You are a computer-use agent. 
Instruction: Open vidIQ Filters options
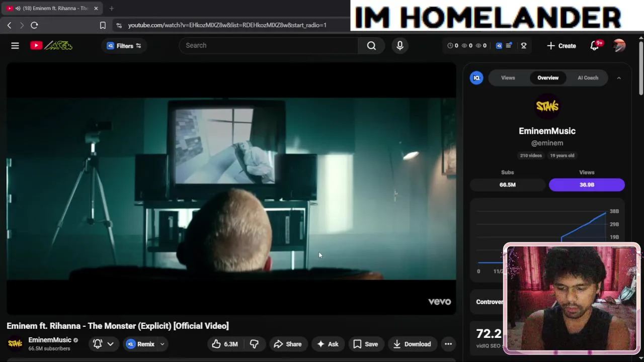click(x=124, y=46)
